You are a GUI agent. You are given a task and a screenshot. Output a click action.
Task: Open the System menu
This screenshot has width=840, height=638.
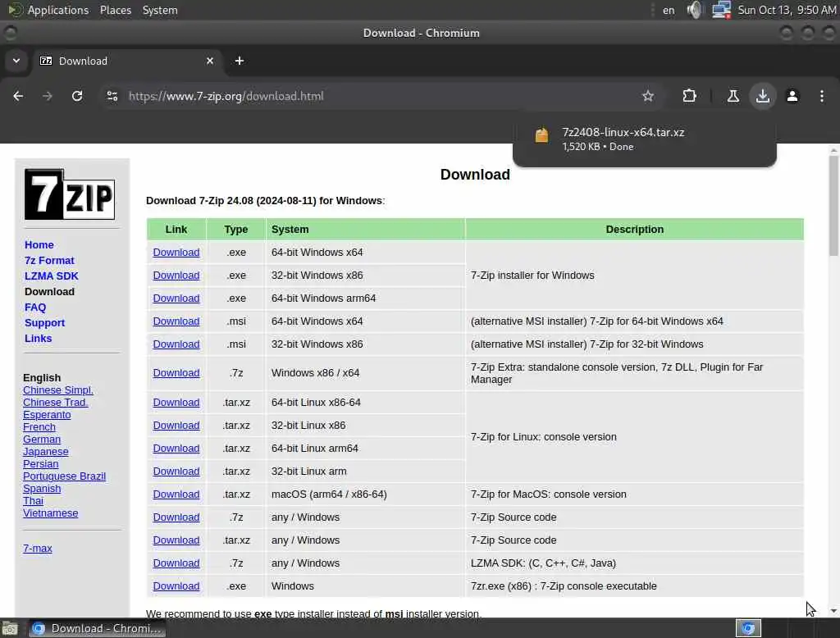pos(160,10)
